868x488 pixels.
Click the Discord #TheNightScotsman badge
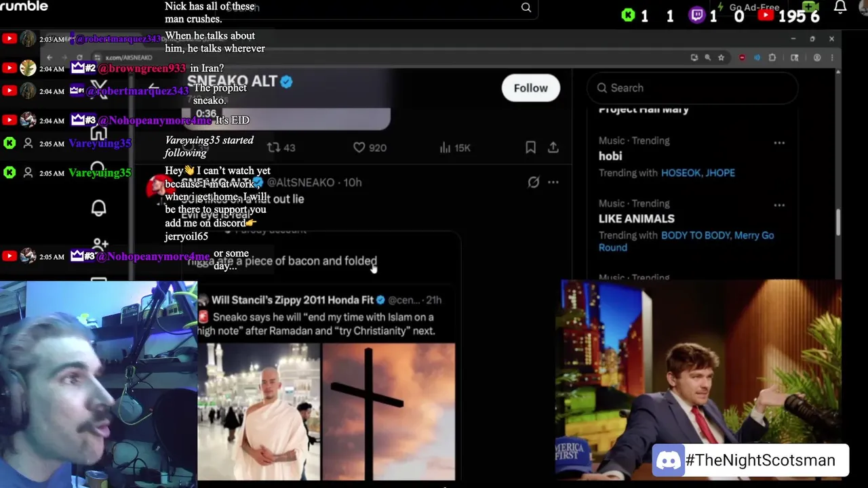751,461
